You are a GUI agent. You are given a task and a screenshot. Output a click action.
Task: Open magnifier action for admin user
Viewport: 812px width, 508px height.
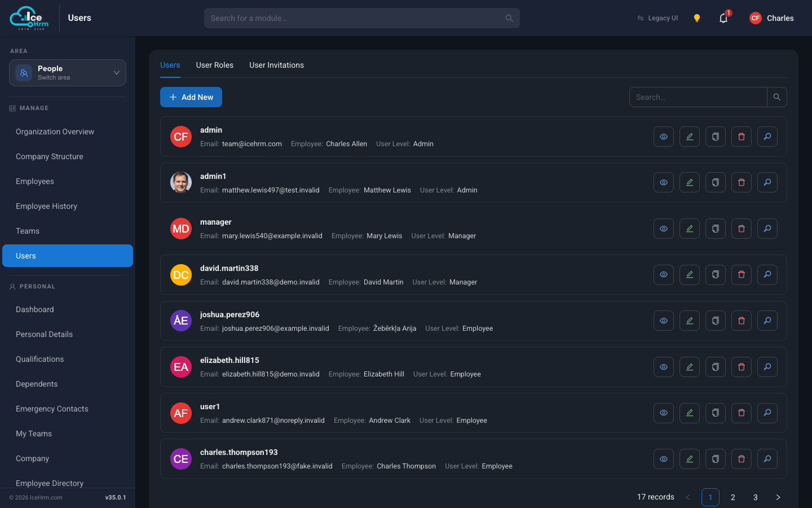pyautogui.click(x=767, y=137)
